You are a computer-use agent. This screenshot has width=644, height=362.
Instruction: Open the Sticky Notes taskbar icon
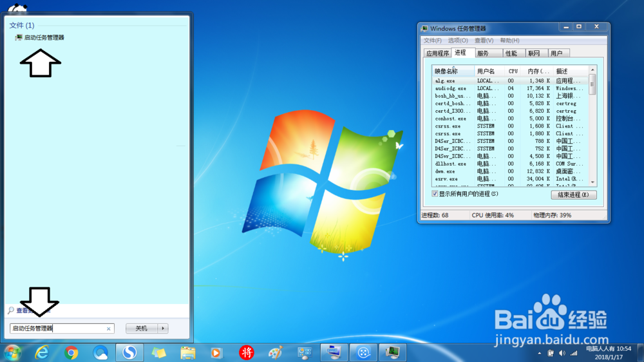[158, 352]
